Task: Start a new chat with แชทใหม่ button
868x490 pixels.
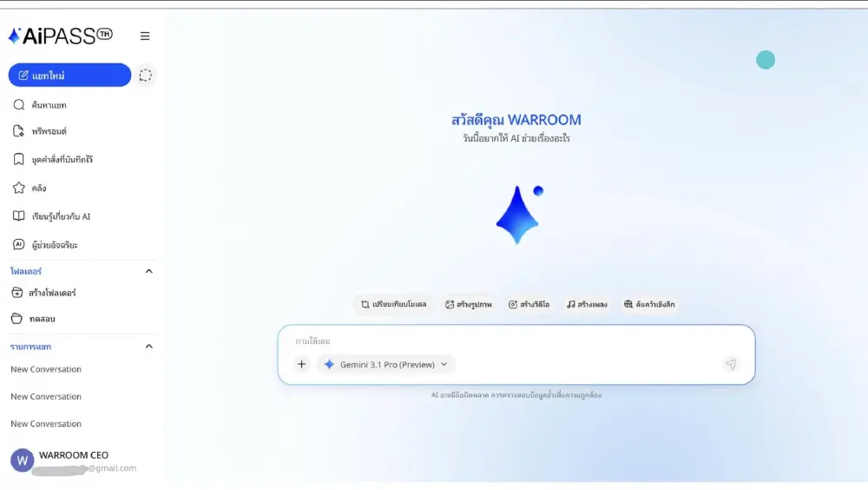Action: [69, 75]
